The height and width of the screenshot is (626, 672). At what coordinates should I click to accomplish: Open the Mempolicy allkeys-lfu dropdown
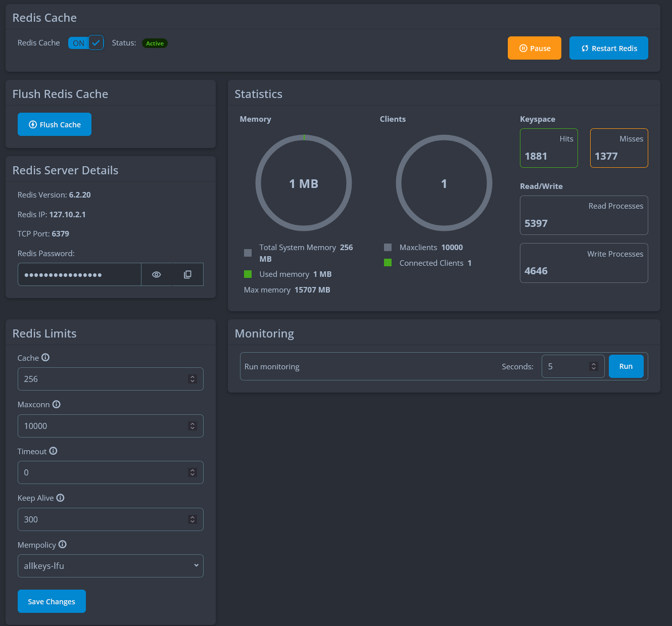[110, 566]
